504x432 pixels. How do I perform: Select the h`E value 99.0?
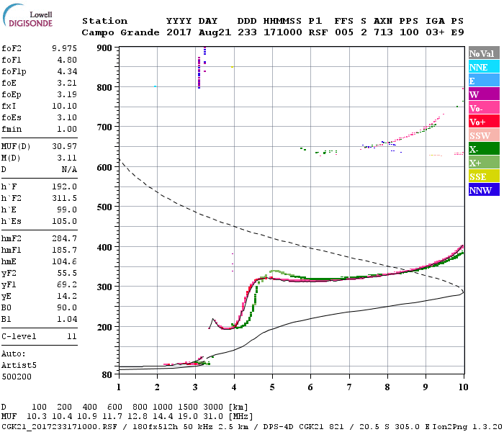pyautogui.click(x=67, y=210)
